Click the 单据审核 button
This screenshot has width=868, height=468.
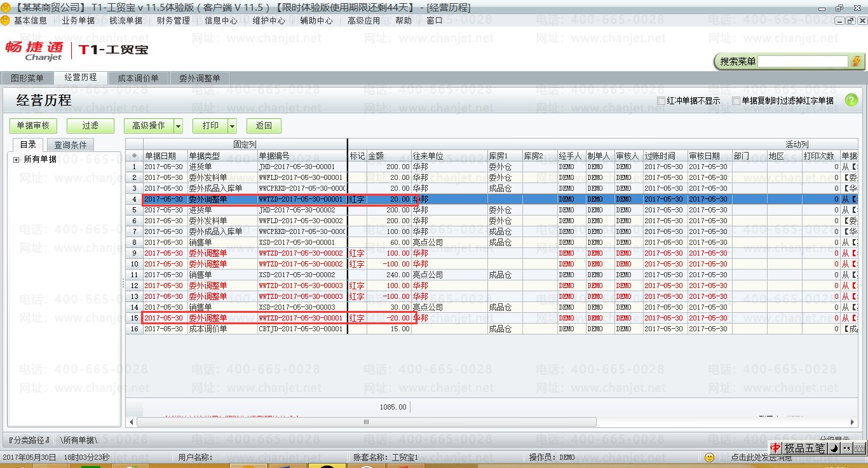point(33,126)
